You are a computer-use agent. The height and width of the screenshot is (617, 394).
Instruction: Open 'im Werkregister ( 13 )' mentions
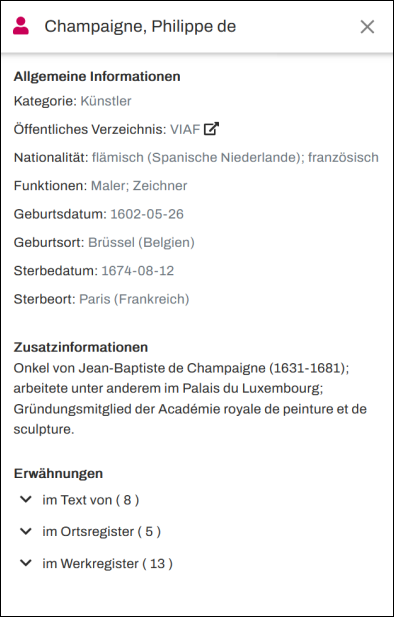point(107,564)
